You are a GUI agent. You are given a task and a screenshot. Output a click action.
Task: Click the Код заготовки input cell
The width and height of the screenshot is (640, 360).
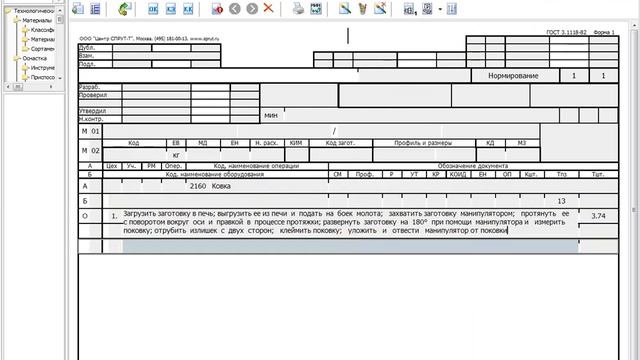pyautogui.click(x=340, y=155)
